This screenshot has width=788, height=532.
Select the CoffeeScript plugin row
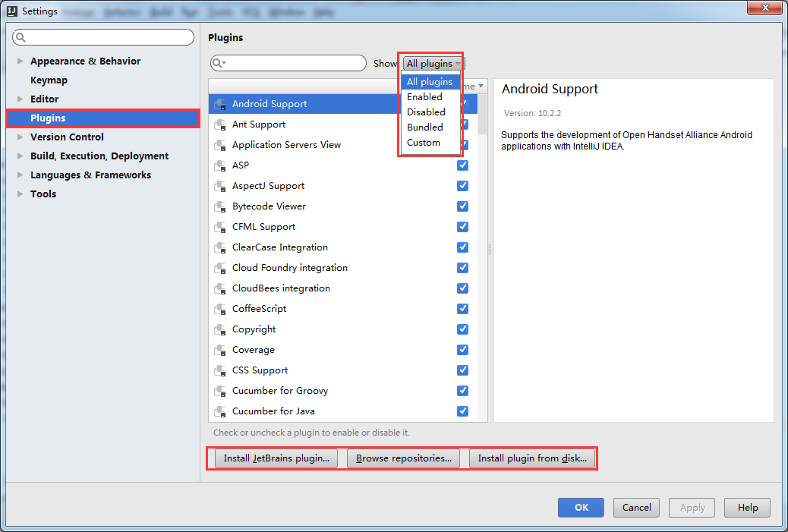pyautogui.click(x=342, y=309)
